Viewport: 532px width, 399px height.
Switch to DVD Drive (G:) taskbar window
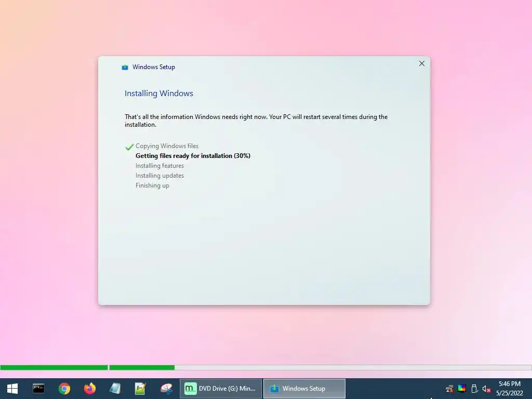pyautogui.click(x=220, y=389)
